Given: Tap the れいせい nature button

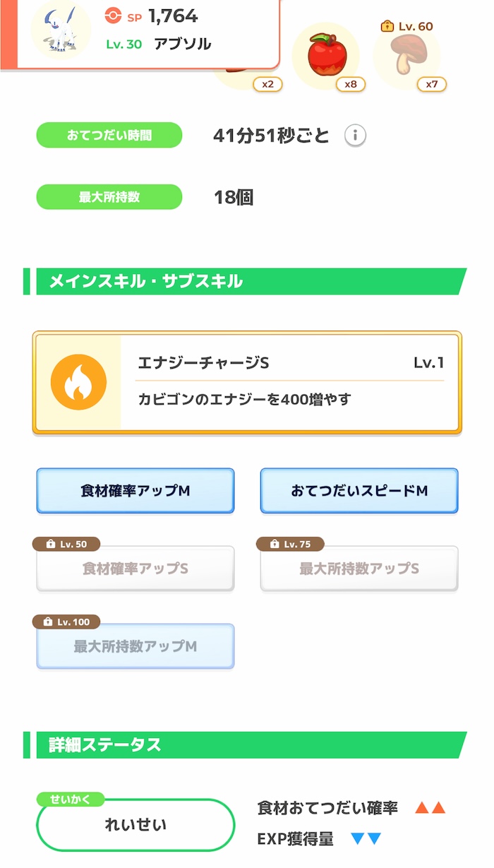Looking at the screenshot, I should 135,824.
